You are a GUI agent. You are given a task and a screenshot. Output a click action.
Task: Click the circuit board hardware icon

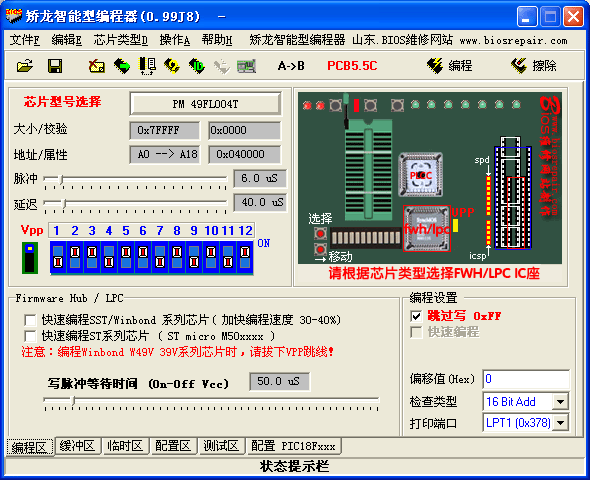[x=246, y=66]
